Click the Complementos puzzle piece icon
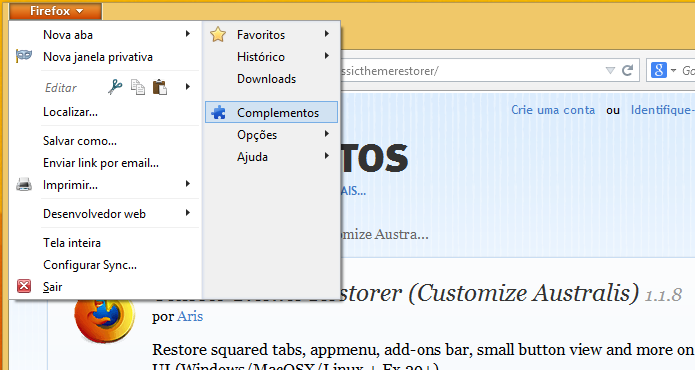Screen dimensions: 695x370 click(x=218, y=113)
